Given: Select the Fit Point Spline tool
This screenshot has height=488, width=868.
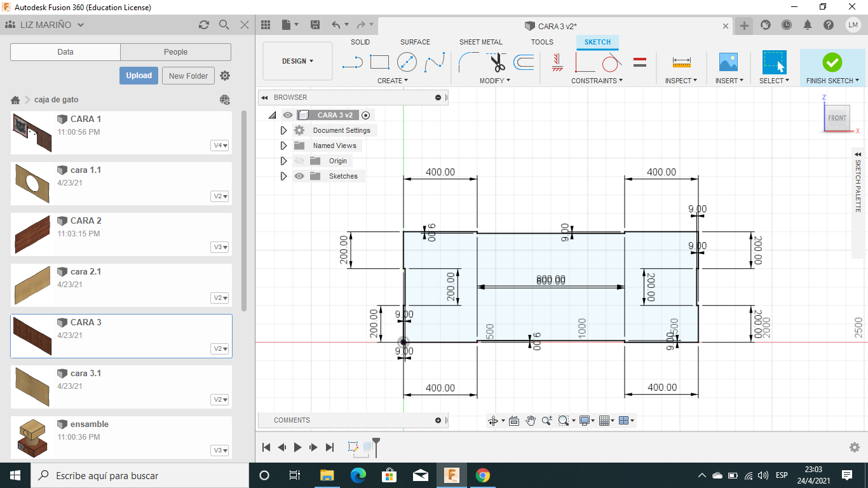Looking at the screenshot, I should point(435,62).
